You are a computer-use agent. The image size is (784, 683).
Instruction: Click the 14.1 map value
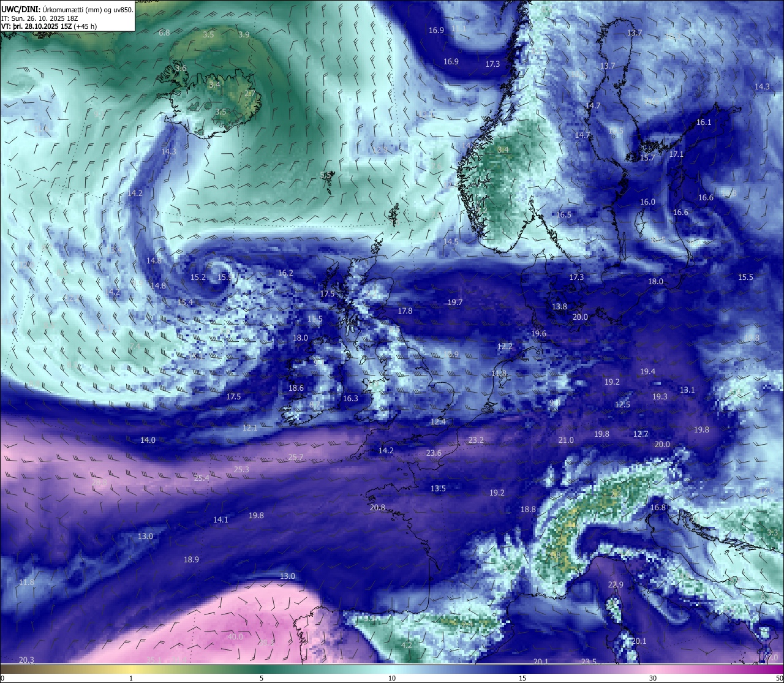point(221,520)
